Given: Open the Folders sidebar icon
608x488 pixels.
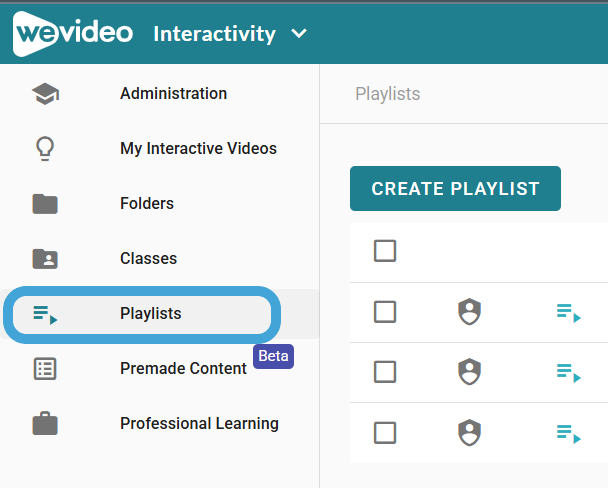Looking at the screenshot, I should [x=45, y=204].
